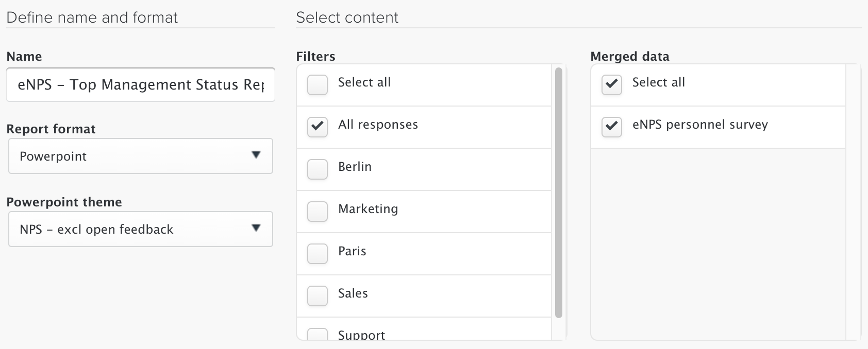
Task: Enable the Berlin filter checkbox
Action: 317,169
